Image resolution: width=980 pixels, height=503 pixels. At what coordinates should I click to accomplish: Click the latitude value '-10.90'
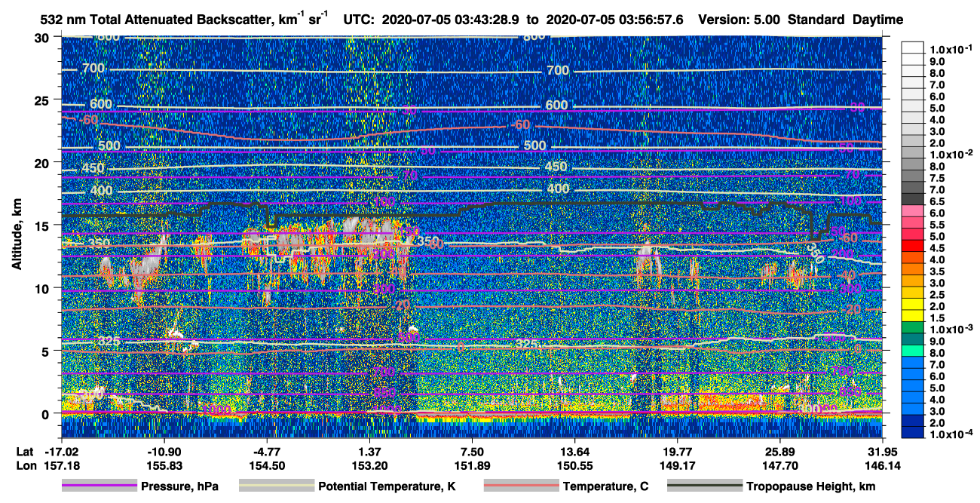[164, 452]
